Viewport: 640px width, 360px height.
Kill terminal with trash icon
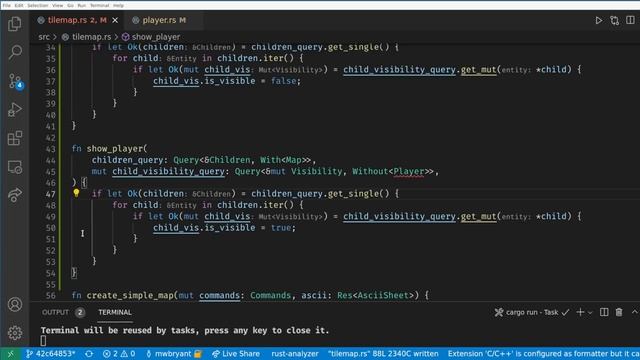pyautogui.click(x=619, y=312)
